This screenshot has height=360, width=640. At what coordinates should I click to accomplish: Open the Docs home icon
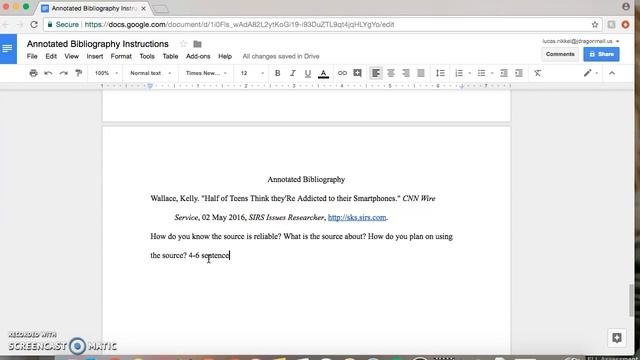coord(8,49)
